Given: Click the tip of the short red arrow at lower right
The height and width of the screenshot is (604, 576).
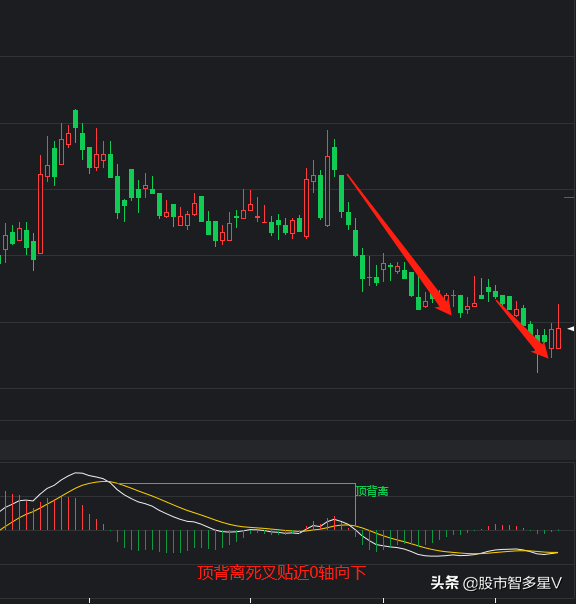Looking at the screenshot, I should click(x=546, y=355).
